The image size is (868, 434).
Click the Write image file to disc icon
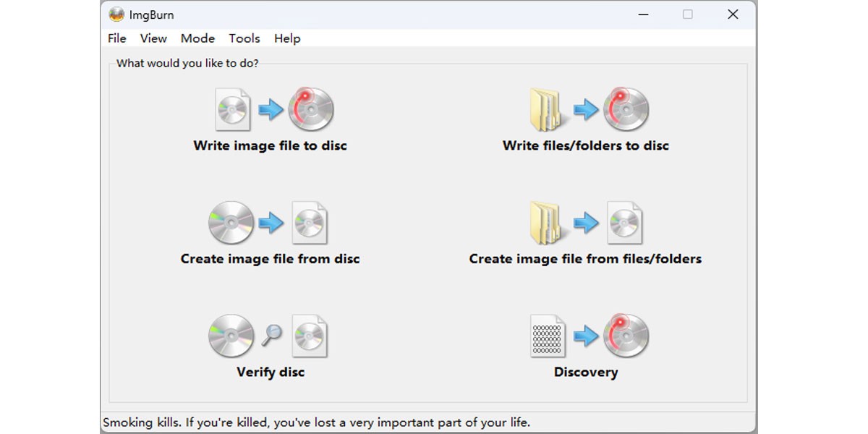click(x=274, y=109)
